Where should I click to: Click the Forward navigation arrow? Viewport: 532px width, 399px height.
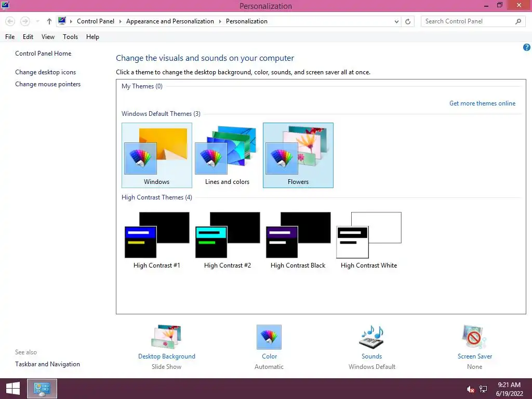click(x=25, y=21)
